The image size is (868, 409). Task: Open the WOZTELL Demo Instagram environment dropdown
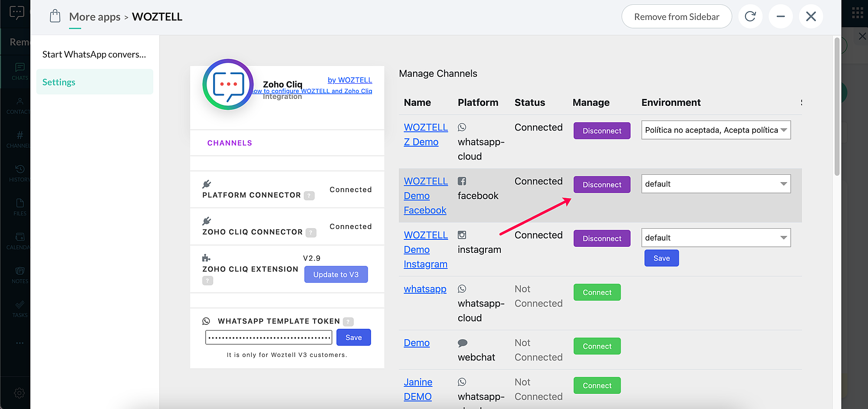click(716, 238)
